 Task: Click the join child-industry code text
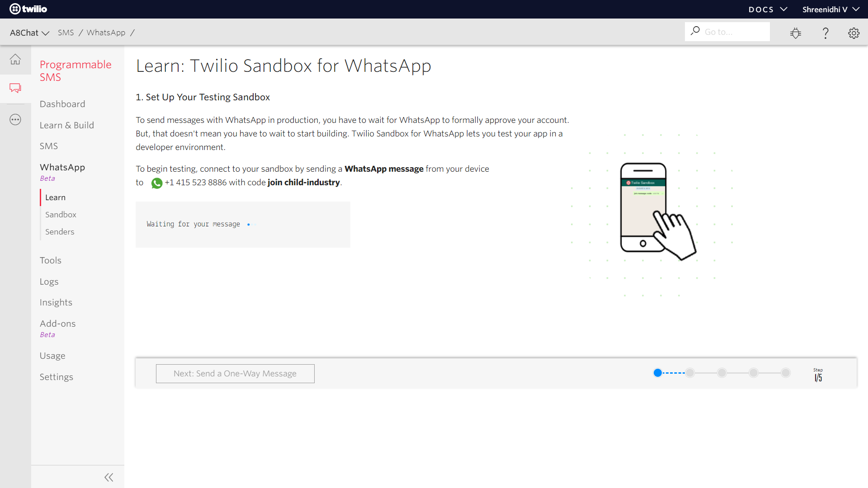coord(304,183)
